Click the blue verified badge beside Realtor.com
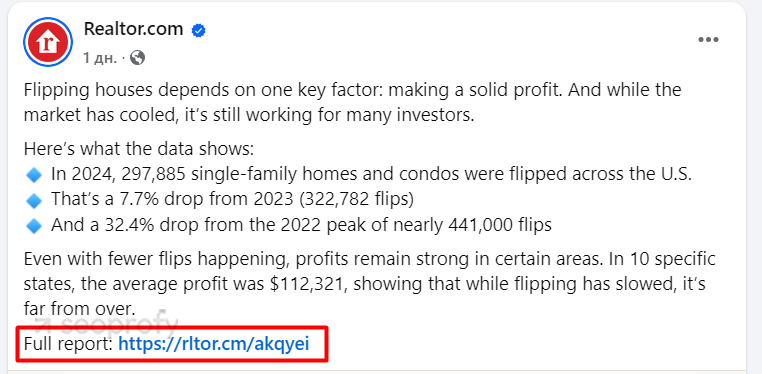 [198, 31]
